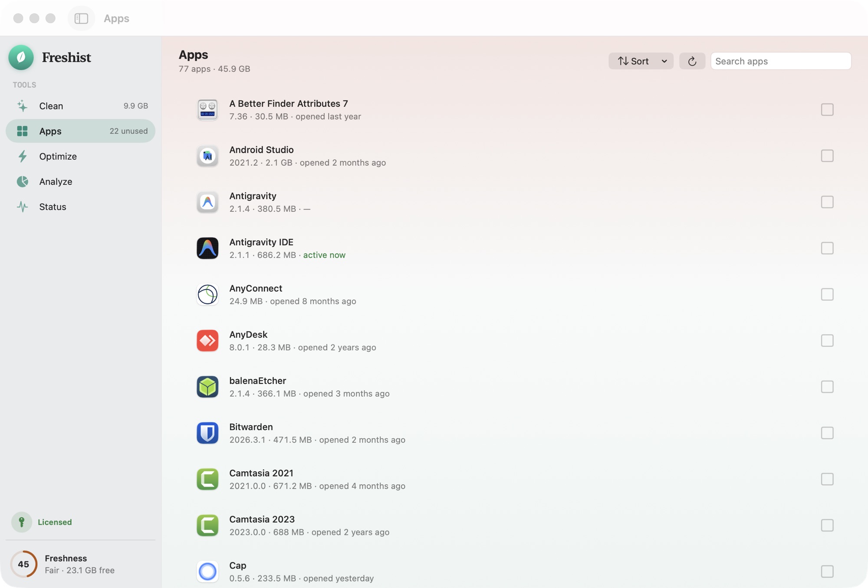Open the Sort dropdown chevron
868x588 pixels.
[x=664, y=61]
